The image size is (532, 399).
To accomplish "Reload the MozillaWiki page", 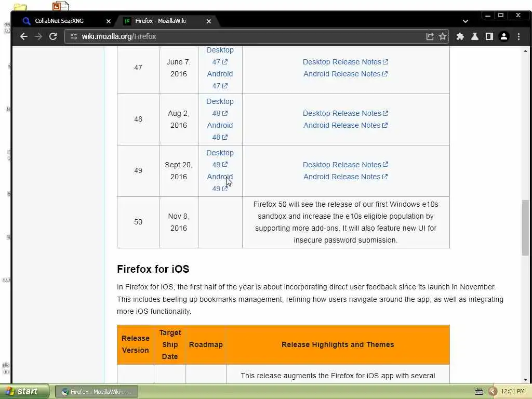I will tap(53, 36).
